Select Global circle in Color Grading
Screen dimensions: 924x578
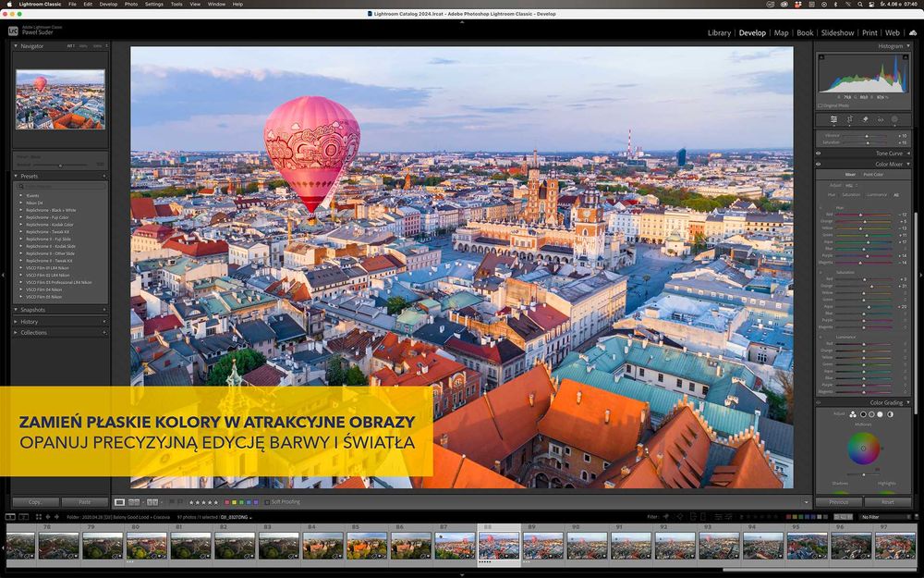pos(890,414)
